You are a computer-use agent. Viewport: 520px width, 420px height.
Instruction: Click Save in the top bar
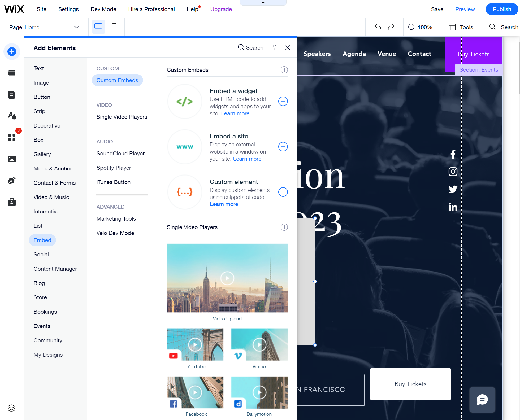437,9
